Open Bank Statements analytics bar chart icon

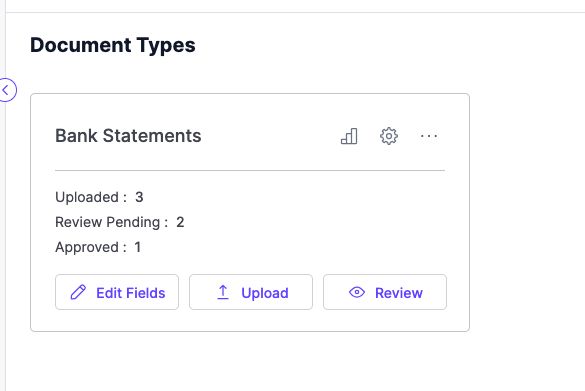pos(349,136)
